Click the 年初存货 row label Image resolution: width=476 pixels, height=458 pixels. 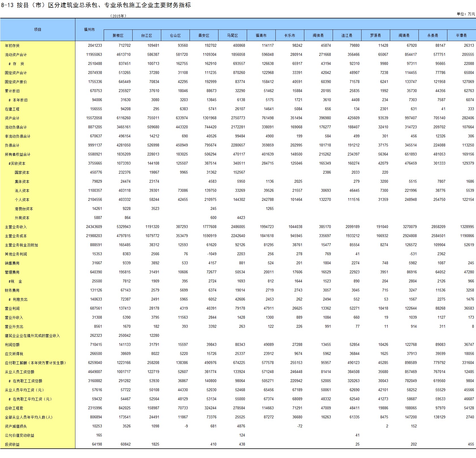point(12,46)
